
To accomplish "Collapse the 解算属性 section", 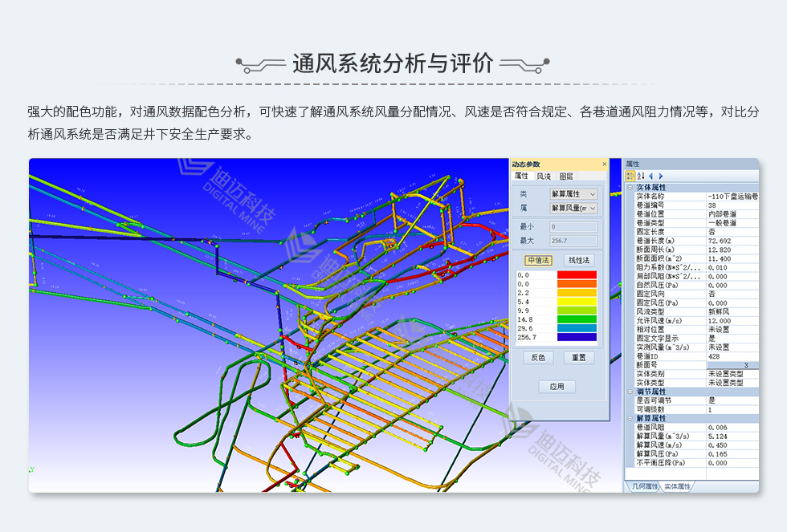I will [630, 418].
